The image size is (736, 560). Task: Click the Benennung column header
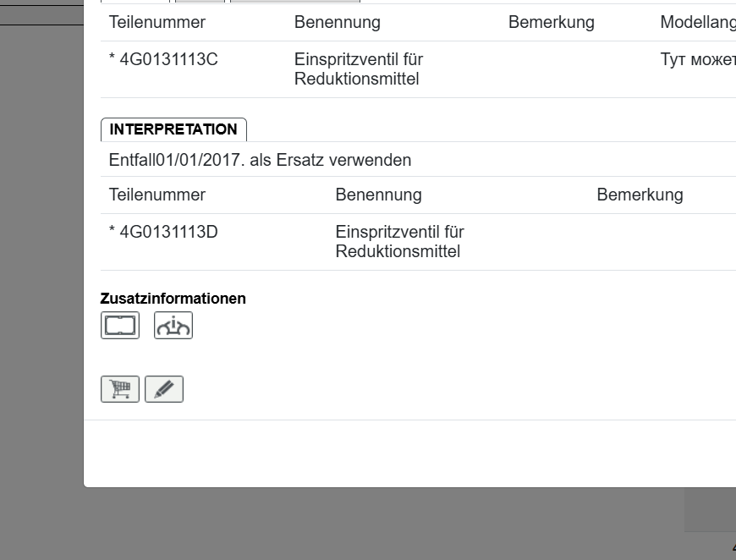pos(337,22)
